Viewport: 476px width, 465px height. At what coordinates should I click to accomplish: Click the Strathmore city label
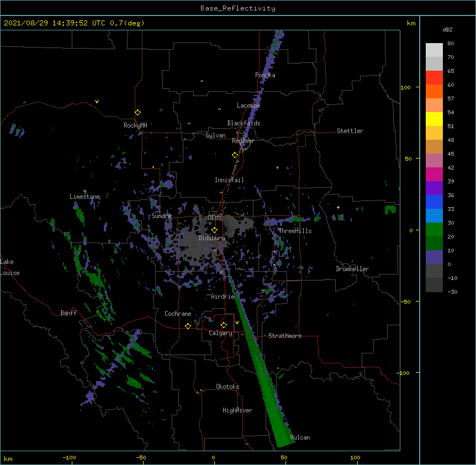285,336
